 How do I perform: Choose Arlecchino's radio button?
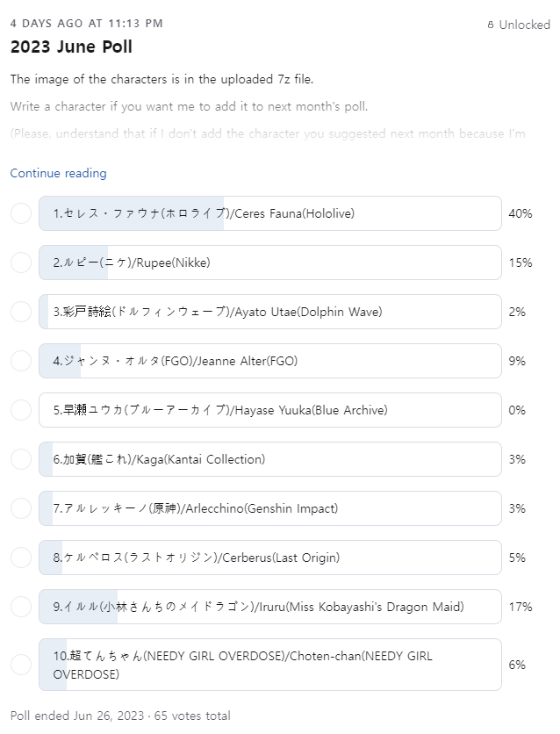tap(21, 508)
